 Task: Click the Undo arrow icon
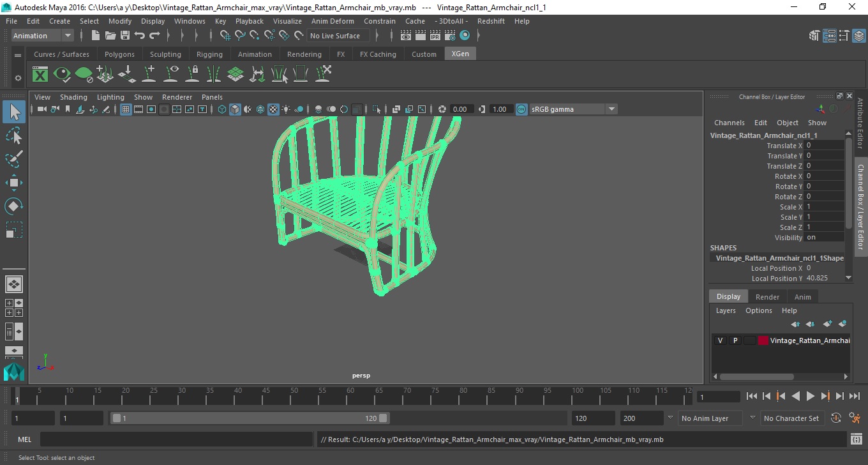tap(140, 36)
